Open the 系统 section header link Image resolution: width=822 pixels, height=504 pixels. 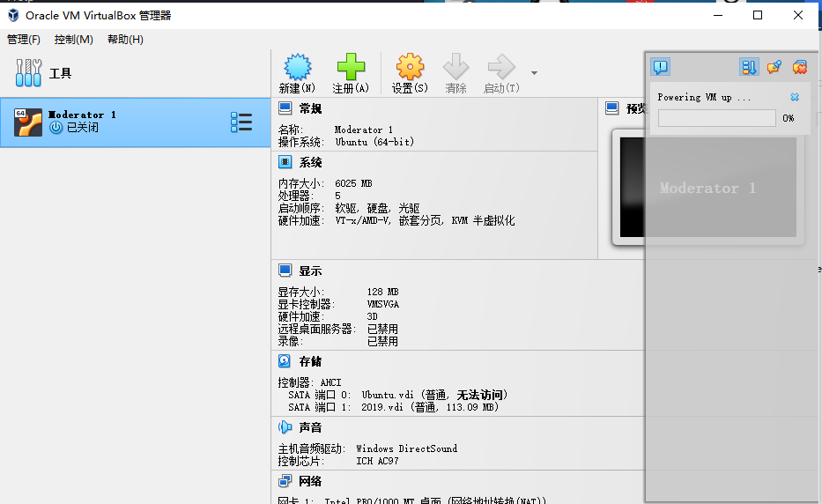(x=310, y=163)
